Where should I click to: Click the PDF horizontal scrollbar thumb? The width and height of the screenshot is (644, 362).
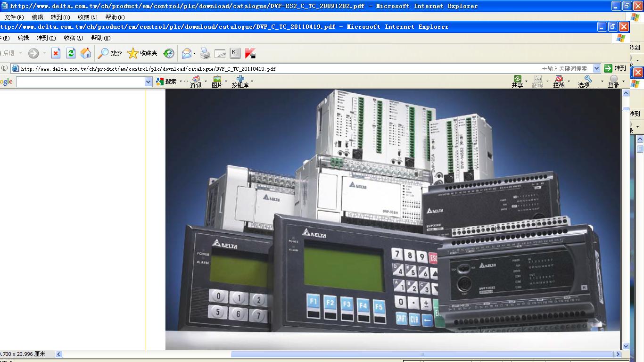point(422,354)
